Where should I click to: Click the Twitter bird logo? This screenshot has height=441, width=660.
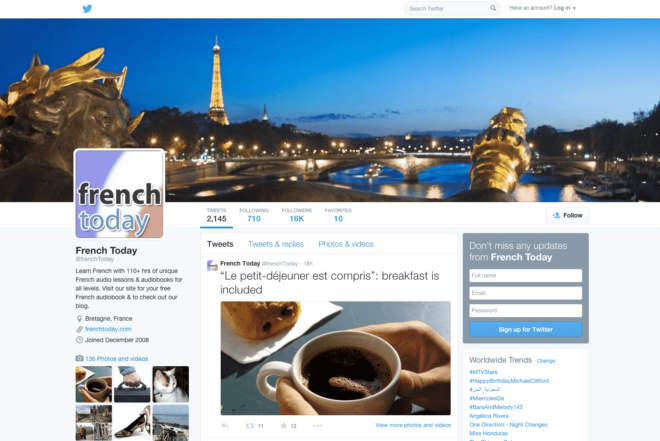(87, 8)
